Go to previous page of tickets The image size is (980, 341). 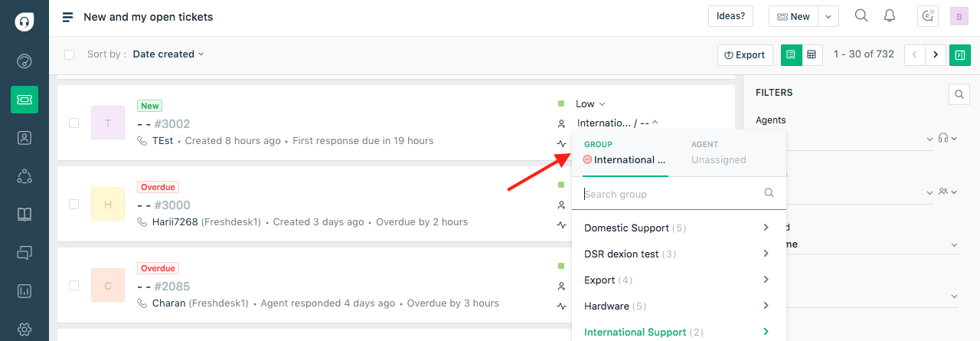(915, 54)
